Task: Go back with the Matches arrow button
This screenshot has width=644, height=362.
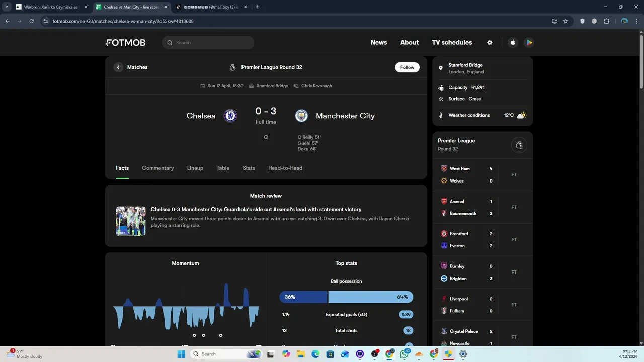Action: pos(118,67)
